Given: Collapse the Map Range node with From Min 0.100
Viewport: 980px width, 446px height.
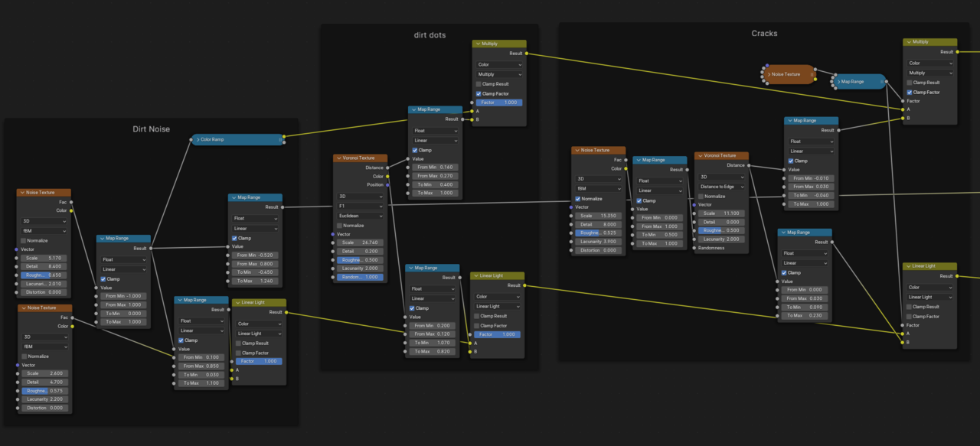Looking at the screenshot, I should pos(179,301).
